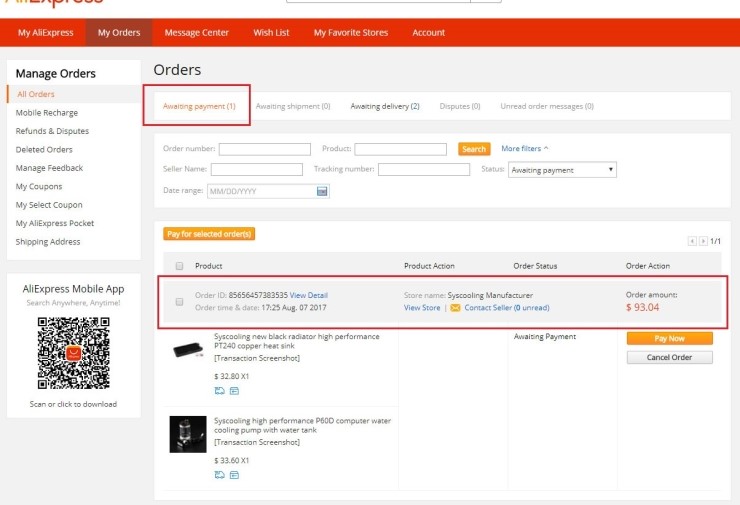Viewport: 740px width, 505px height.
Task: Open My Favorite Stores
Action: 351,33
